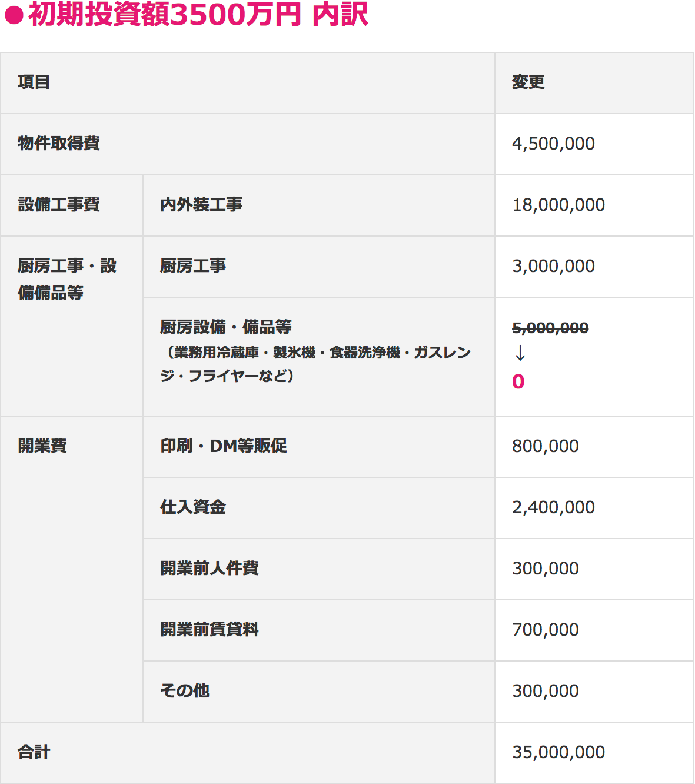Select the 開業前人件費 row

click(210, 569)
